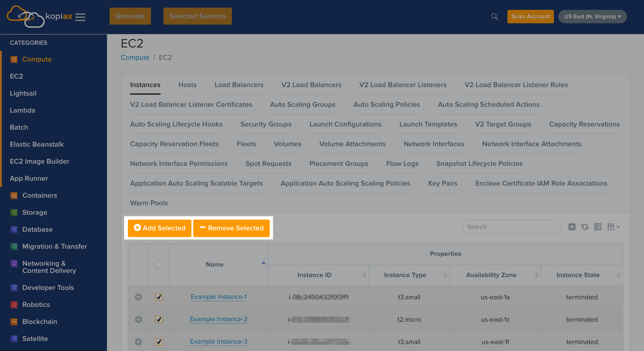Click the Compute category icon
The height and width of the screenshot is (351, 644).
pos(14,59)
